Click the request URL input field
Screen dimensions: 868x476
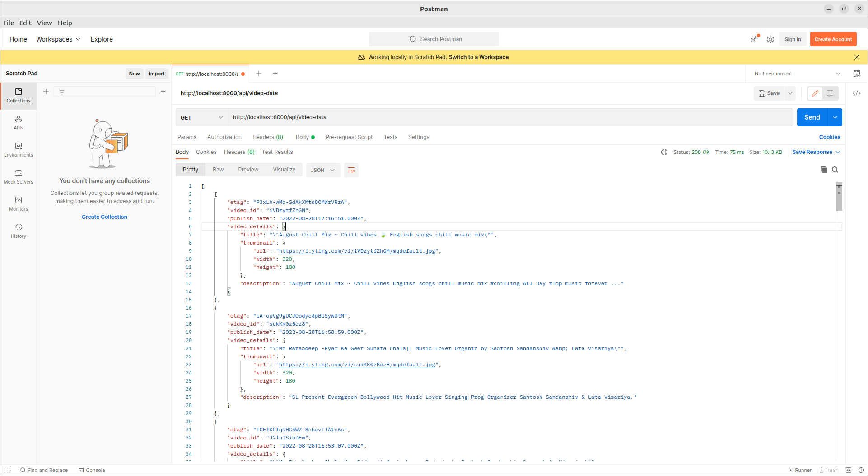(x=510, y=117)
